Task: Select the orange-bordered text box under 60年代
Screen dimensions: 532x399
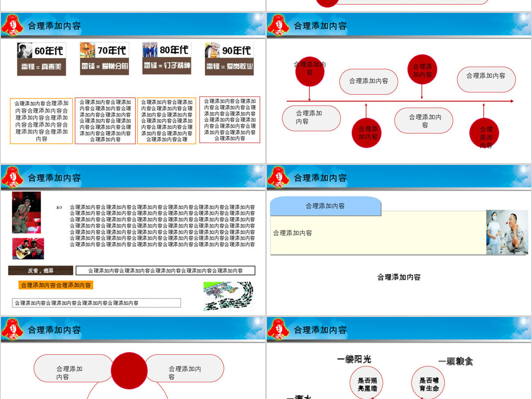Action: tap(41, 121)
